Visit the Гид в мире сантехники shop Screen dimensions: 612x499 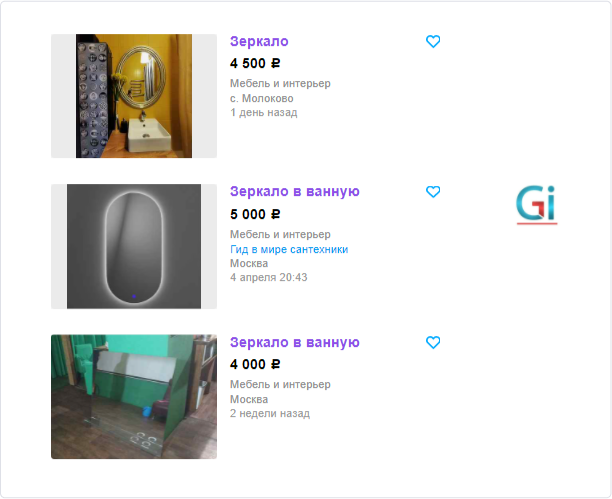click(289, 249)
